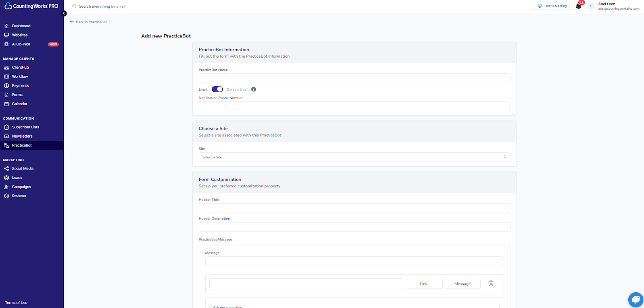Go to Websites in sidebar
This screenshot has width=644, height=308.
tap(20, 35)
